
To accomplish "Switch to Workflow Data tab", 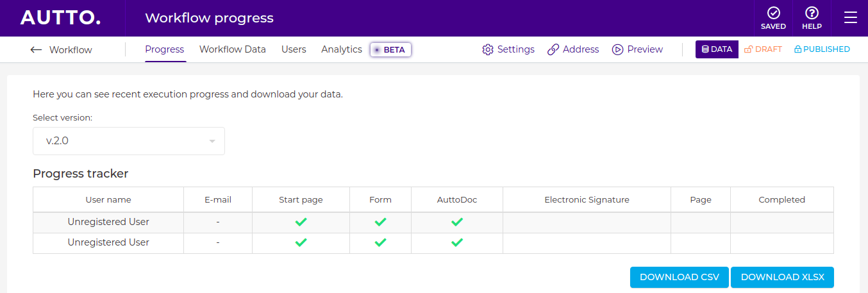I will [232, 49].
